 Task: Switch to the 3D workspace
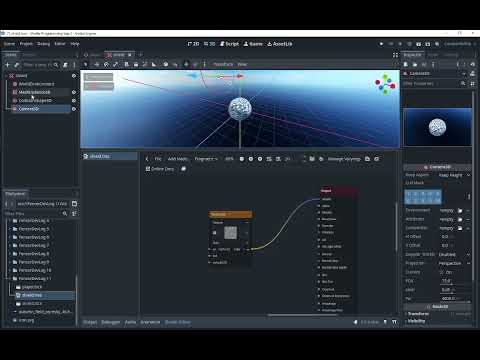[210, 44]
